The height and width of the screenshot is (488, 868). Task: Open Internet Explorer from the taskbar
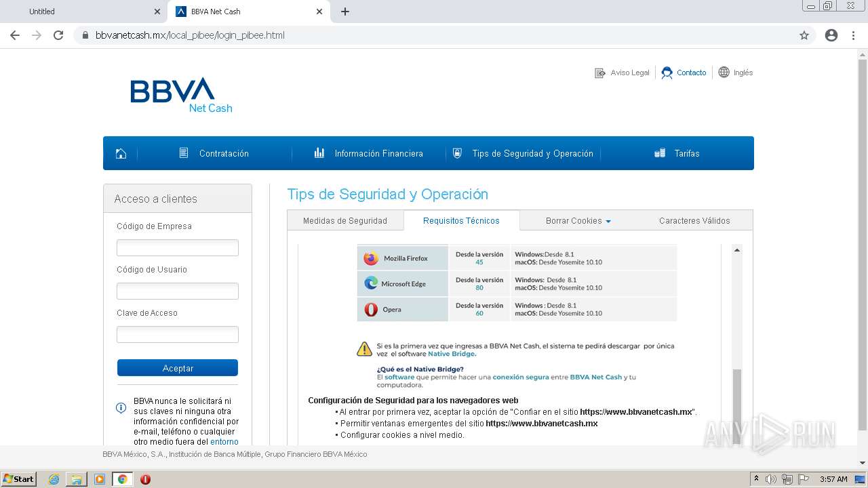(x=54, y=479)
